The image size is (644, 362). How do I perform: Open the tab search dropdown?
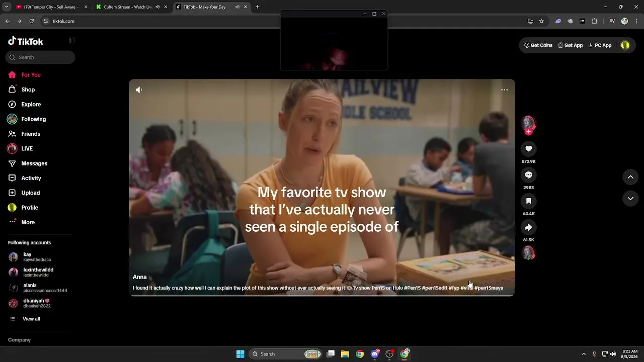[x=6, y=7]
